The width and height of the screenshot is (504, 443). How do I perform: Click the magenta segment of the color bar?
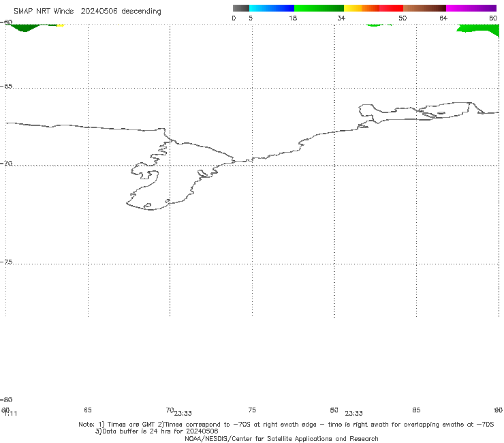(x=471, y=8)
